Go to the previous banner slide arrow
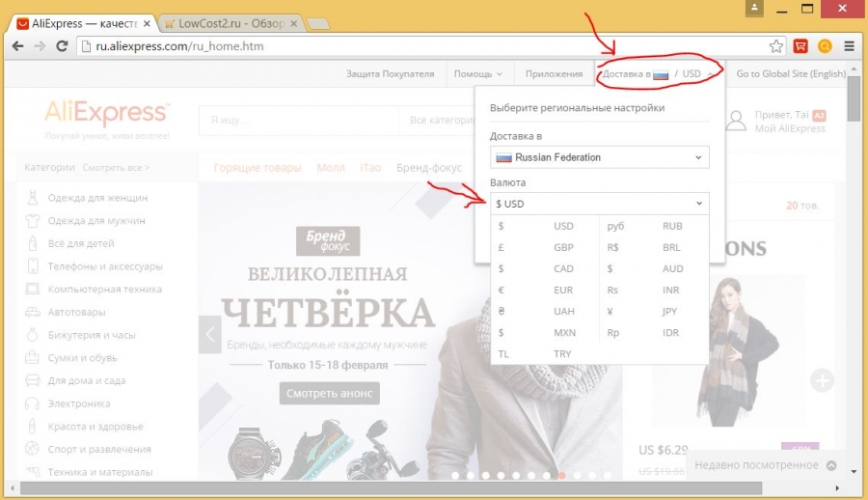 tap(210, 334)
